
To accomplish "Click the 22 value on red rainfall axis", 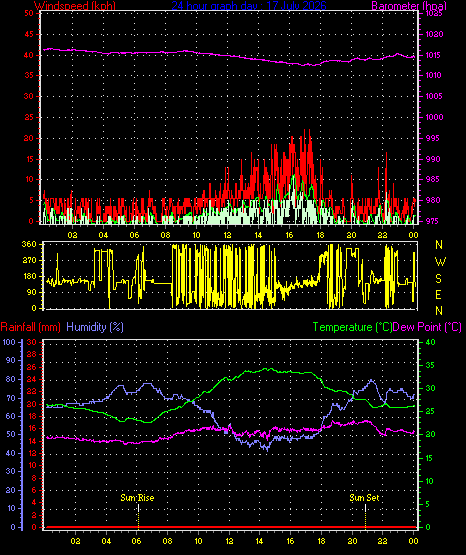I will (32, 391).
